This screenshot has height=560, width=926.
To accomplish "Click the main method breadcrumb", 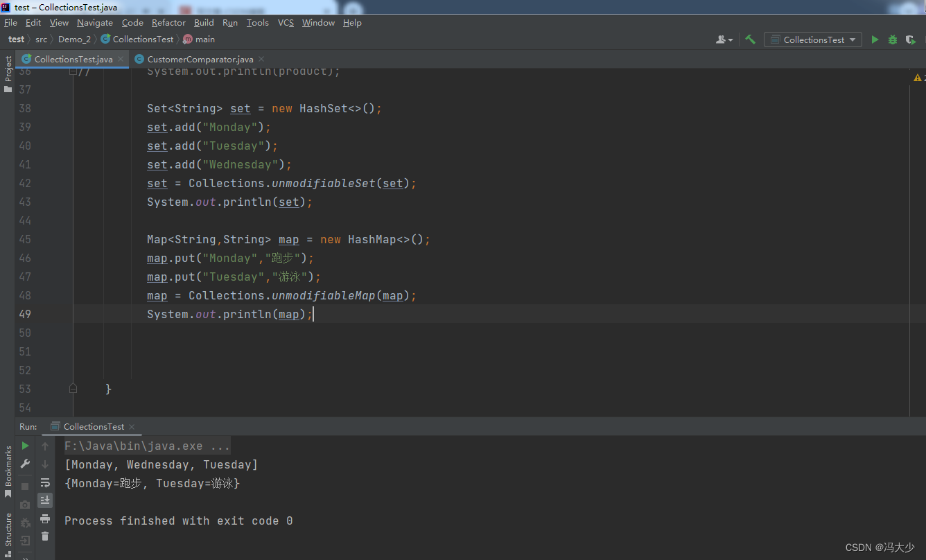I will 199,40.
